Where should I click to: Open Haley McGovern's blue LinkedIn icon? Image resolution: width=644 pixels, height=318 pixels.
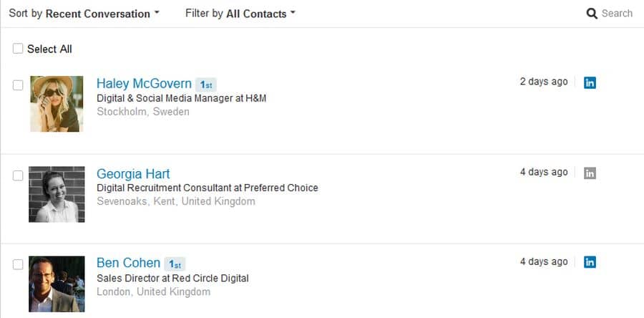[590, 82]
